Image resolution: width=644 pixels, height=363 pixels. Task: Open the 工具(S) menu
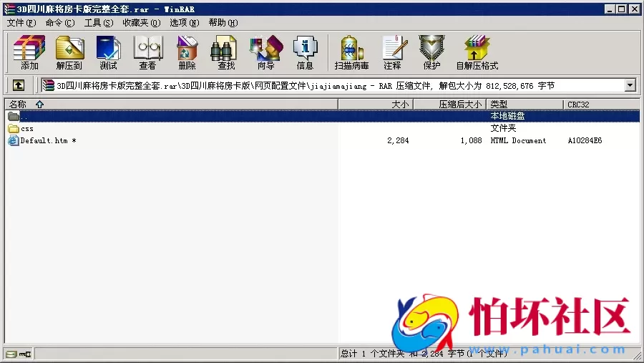click(99, 23)
